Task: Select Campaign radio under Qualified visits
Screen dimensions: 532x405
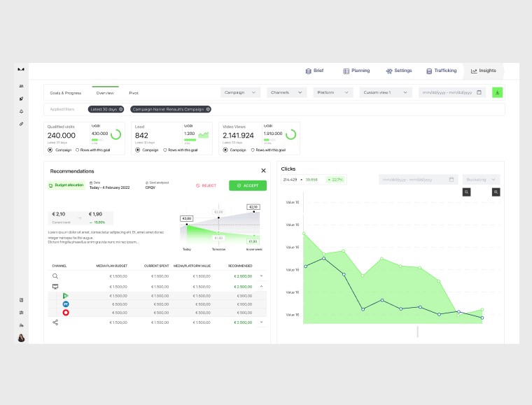Action: click(x=50, y=150)
